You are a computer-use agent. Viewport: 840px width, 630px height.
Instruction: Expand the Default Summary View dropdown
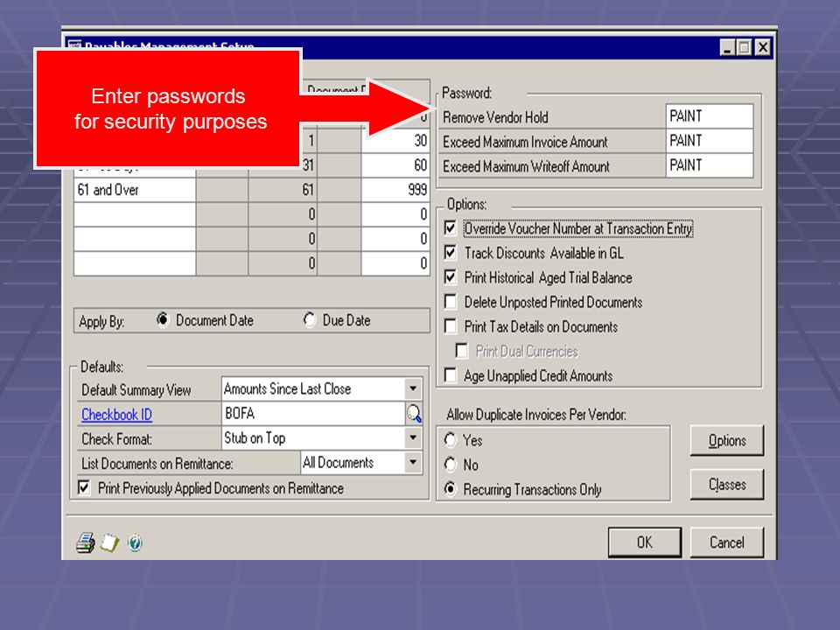(x=413, y=388)
